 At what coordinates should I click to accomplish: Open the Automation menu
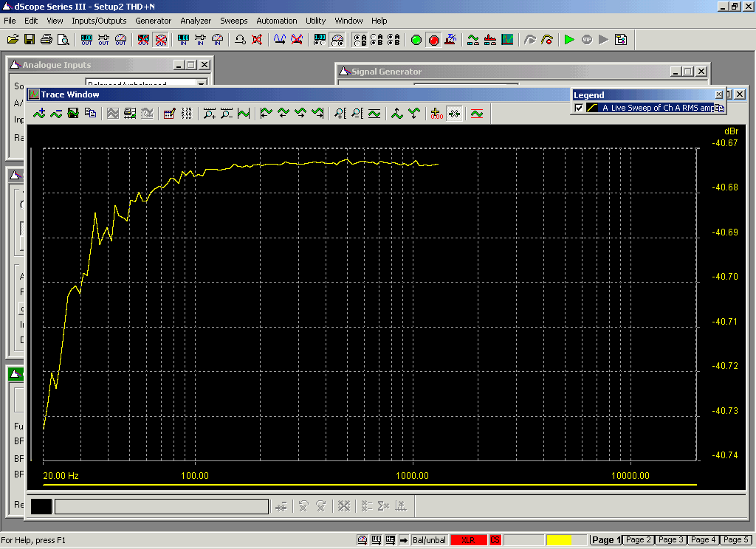click(276, 21)
